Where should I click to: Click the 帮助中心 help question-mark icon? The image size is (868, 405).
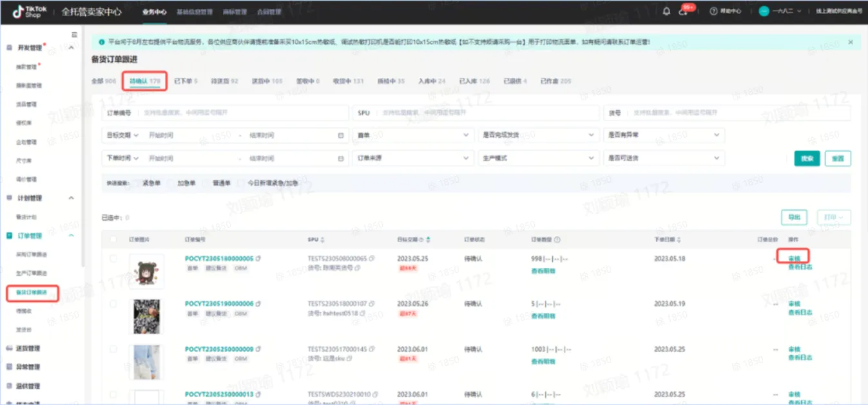(713, 11)
